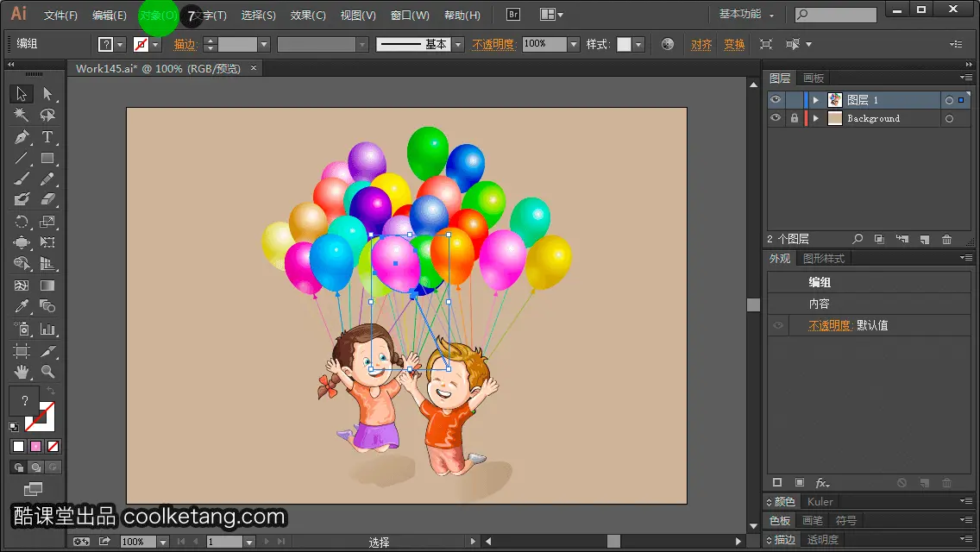Select the Scale tool
This screenshot has width=980, height=552.
[x=47, y=222]
